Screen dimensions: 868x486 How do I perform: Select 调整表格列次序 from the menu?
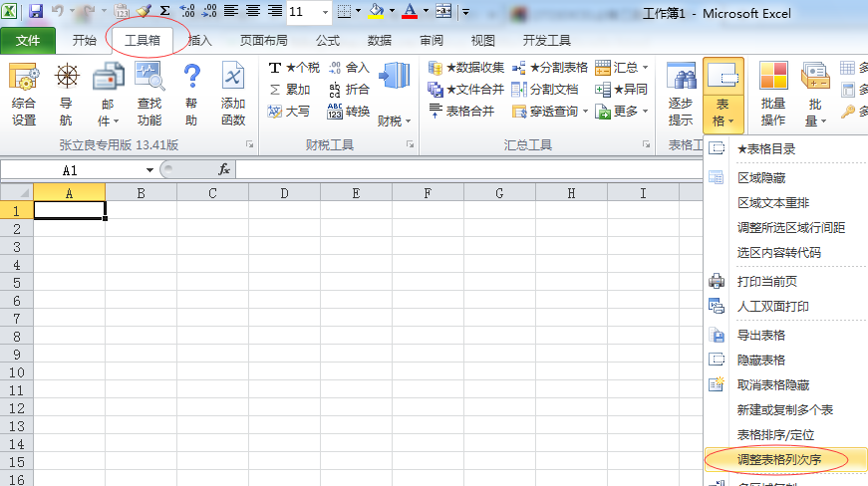click(777, 460)
